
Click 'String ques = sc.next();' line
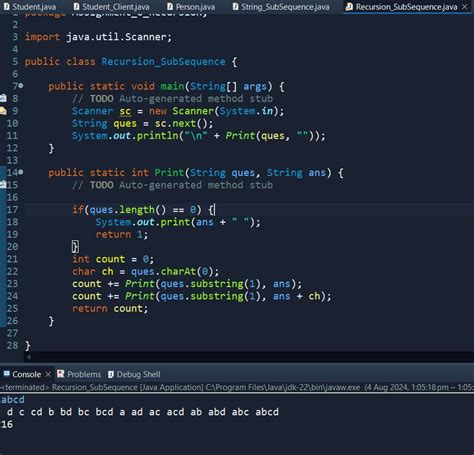point(142,124)
